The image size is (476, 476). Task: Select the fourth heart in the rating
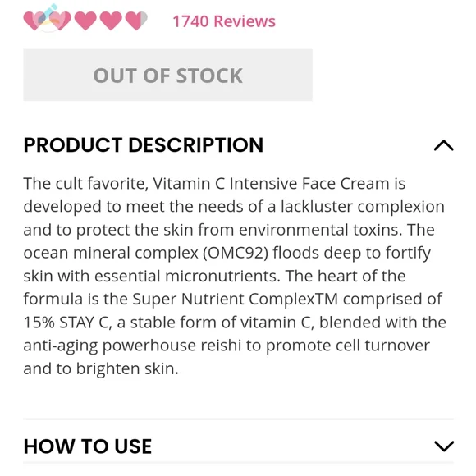[111, 21]
